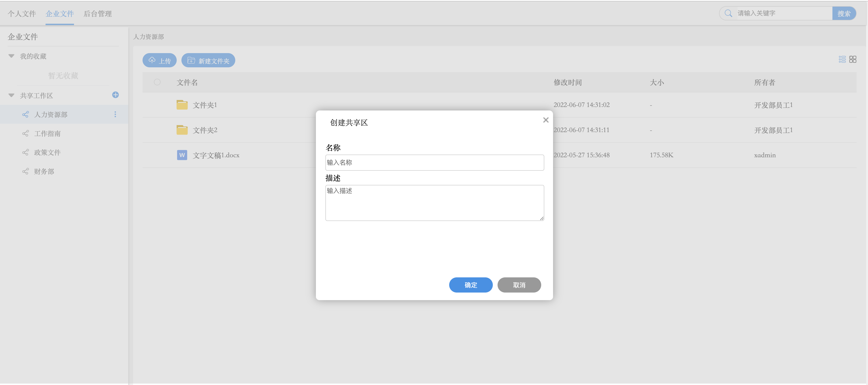The height and width of the screenshot is (385, 868).
Task: Click the search magnifier icon
Action: point(728,14)
